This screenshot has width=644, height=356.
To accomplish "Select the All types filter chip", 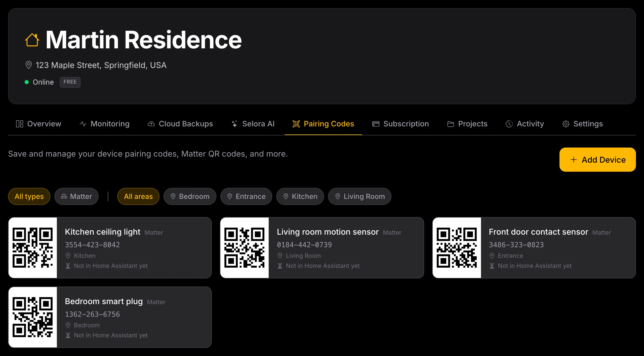I will [x=29, y=196].
